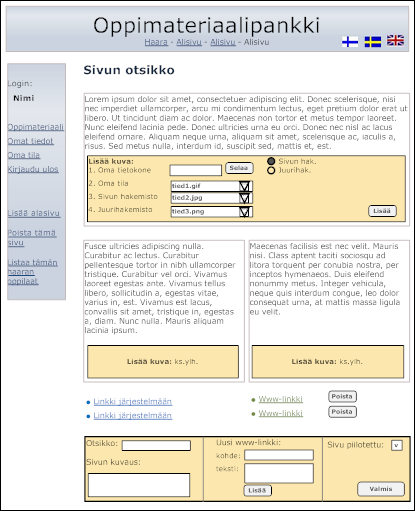Screen dimensions: 415x511
Task: Click Lisää button in the Lisää kuva panel
Action: click(x=382, y=211)
